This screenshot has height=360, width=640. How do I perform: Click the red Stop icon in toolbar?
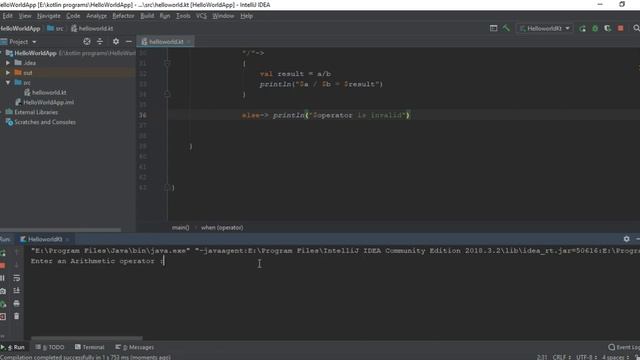click(x=620, y=28)
